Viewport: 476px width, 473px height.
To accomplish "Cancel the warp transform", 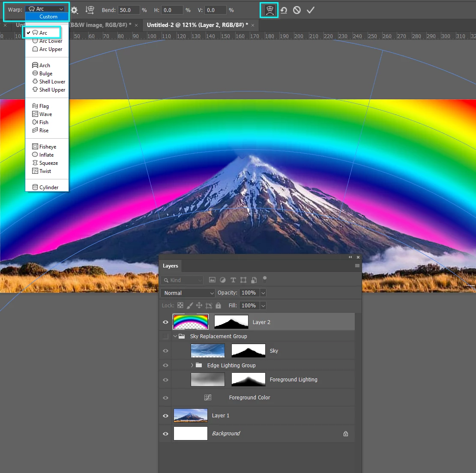I will 297,10.
